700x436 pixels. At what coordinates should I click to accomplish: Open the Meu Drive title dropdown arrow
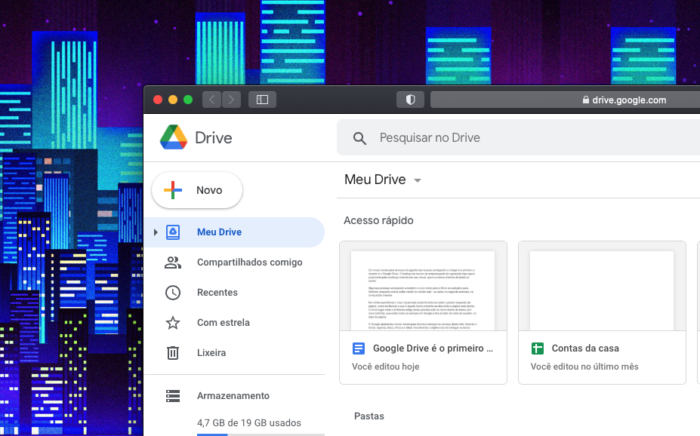coord(417,180)
